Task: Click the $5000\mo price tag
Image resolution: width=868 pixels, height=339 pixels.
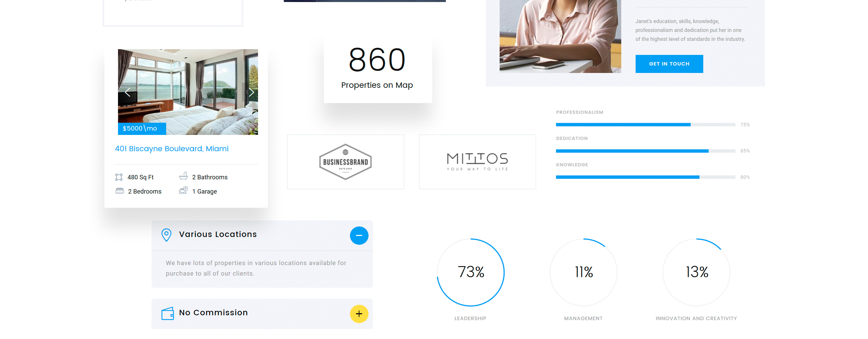Action: click(142, 128)
